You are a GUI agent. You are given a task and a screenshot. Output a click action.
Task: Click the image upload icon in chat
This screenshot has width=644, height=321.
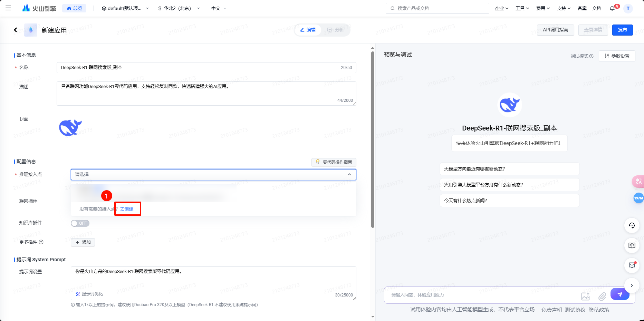tap(585, 296)
